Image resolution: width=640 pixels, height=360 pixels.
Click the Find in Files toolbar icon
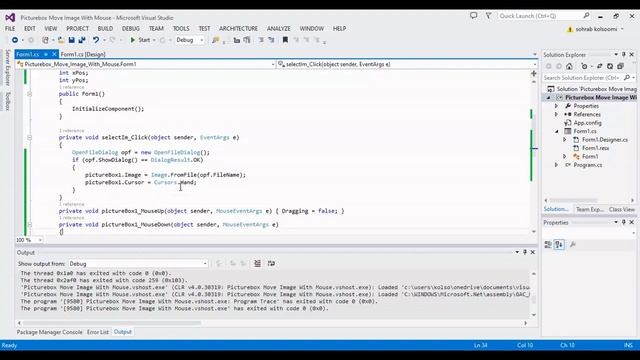click(216, 40)
